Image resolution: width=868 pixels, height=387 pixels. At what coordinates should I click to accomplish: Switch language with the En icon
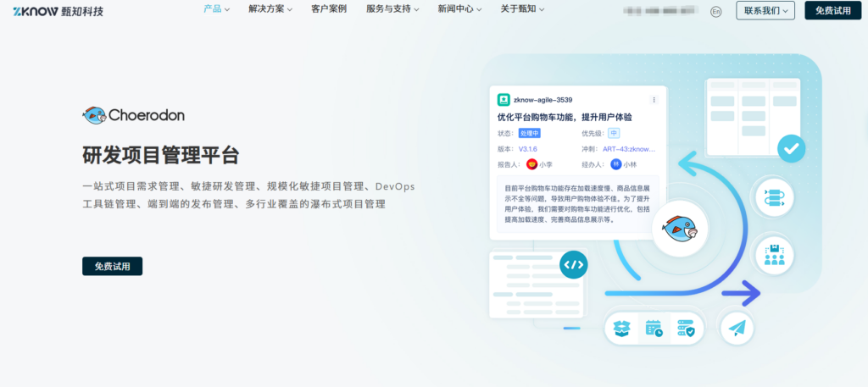[x=715, y=11]
